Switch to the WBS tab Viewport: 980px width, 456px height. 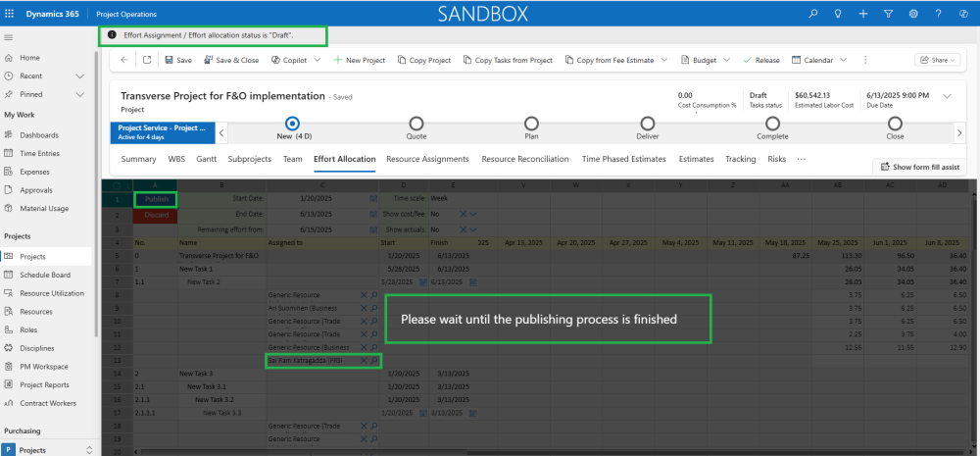176,159
